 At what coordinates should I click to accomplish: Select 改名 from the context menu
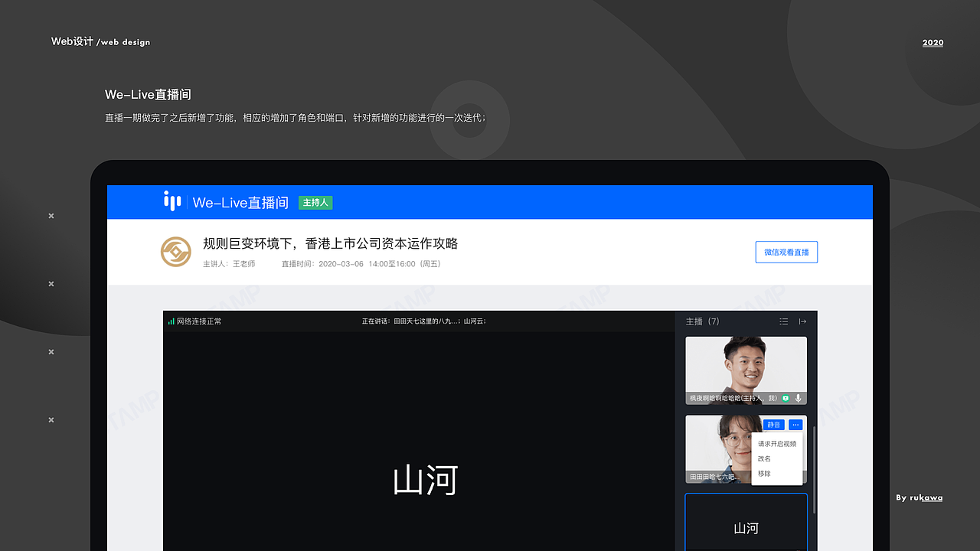click(x=764, y=458)
